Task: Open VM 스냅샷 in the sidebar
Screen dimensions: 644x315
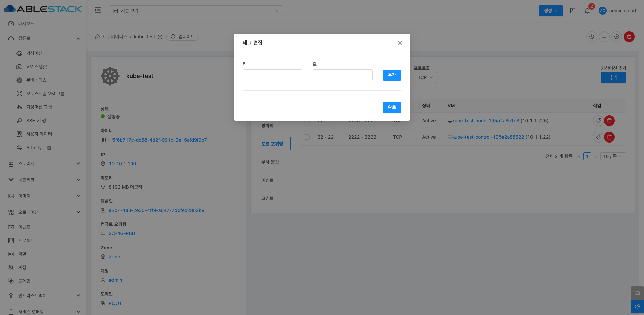Action: click(x=37, y=67)
